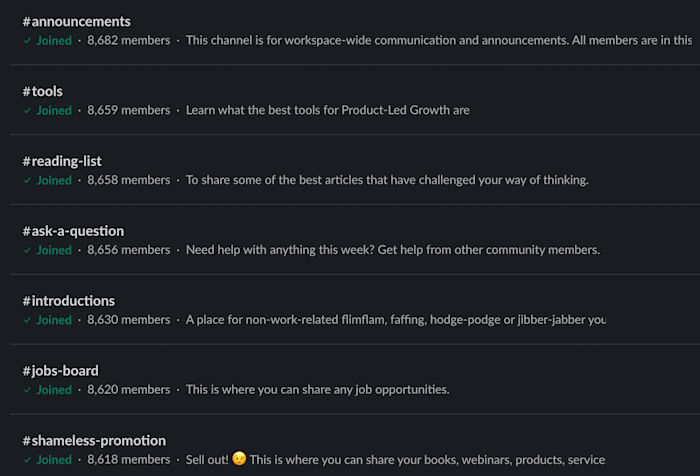Open the #announcements channel

(76, 21)
